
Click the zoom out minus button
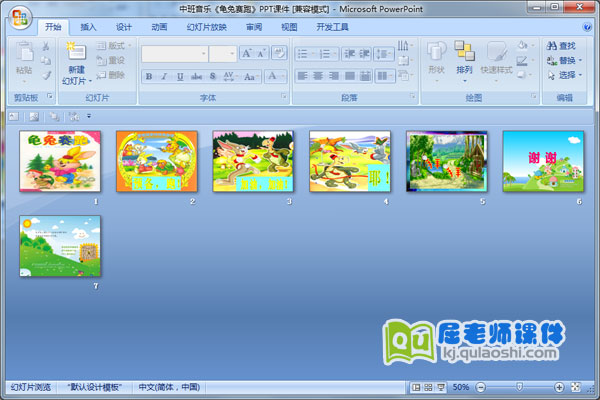(x=481, y=387)
